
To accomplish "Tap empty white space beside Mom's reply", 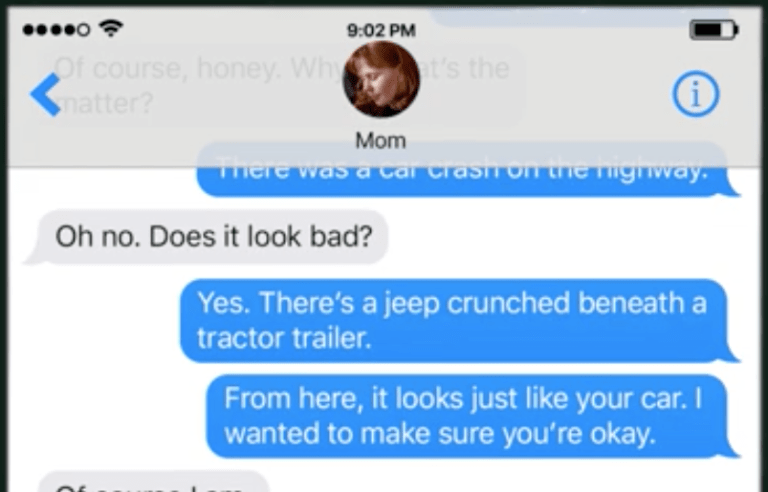I will click(x=563, y=237).
